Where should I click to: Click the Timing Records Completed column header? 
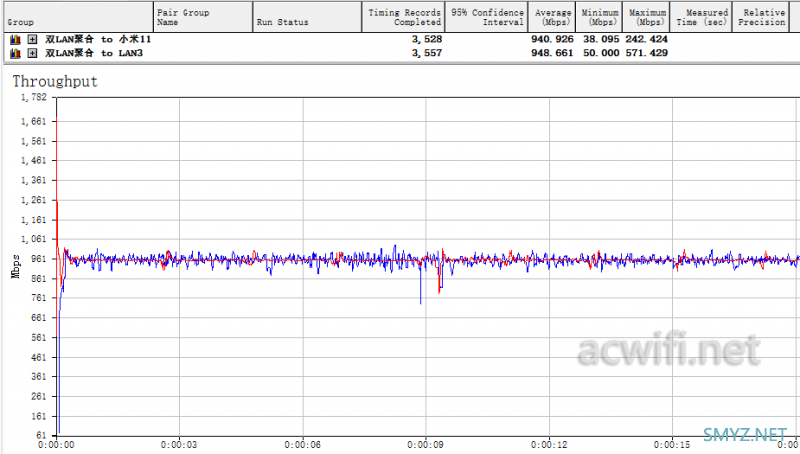[403, 17]
